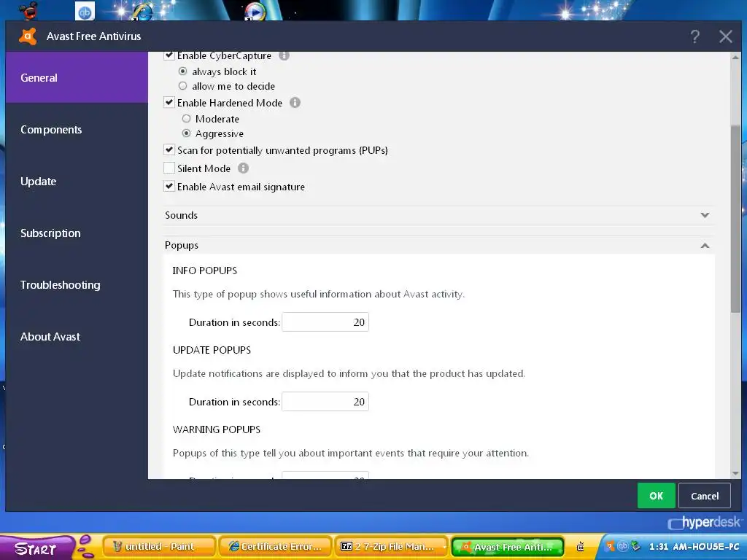The width and height of the screenshot is (747, 560).
Task: Click Avast Free Antivirus taskbar button
Action: click(508, 547)
